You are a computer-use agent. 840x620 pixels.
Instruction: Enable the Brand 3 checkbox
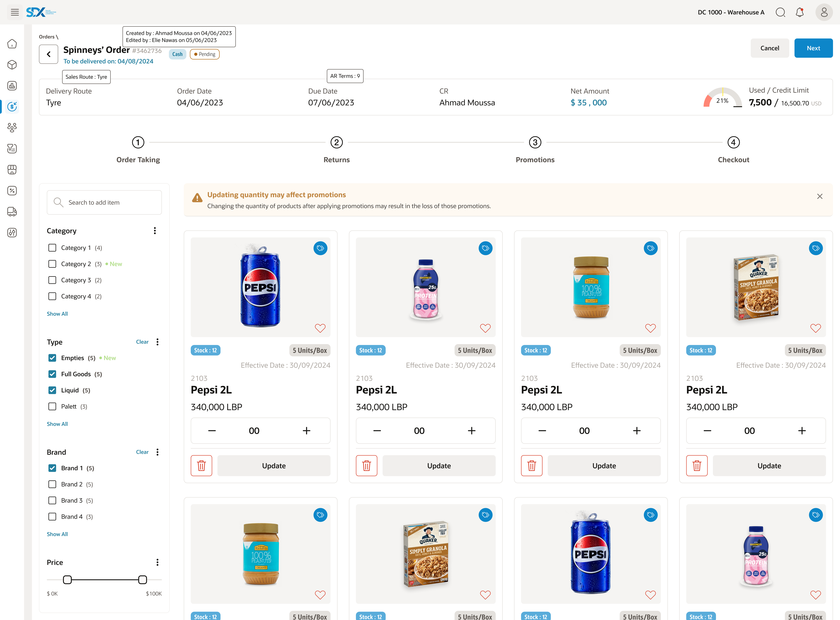coord(52,500)
